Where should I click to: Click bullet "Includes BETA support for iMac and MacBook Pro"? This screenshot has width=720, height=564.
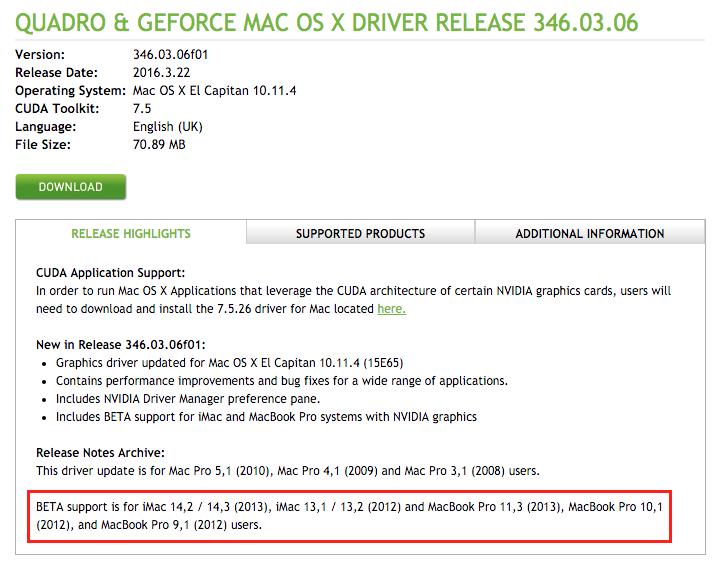tap(266, 417)
